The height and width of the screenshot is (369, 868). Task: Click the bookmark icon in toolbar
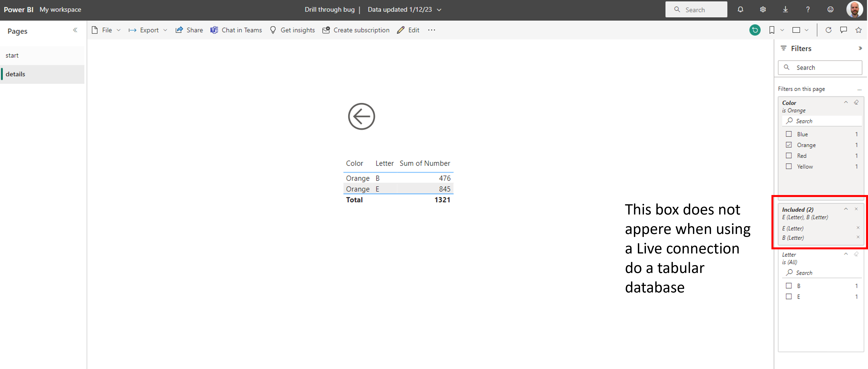pyautogui.click(x=771, y=30)
